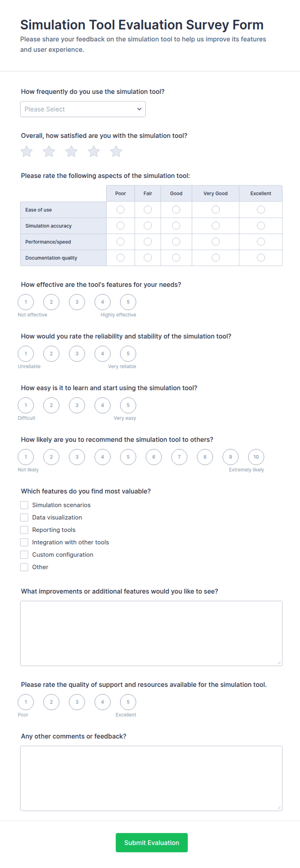Click the 'Any other comments or feedback' text box
Screen dimensions: 300x868
pos(151,778)
